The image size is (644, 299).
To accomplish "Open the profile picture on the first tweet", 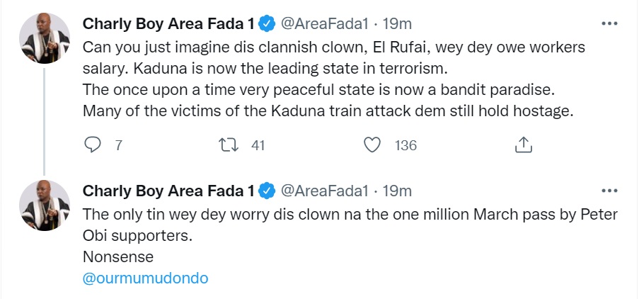I will pyautogui.click(x=44, y=37).
